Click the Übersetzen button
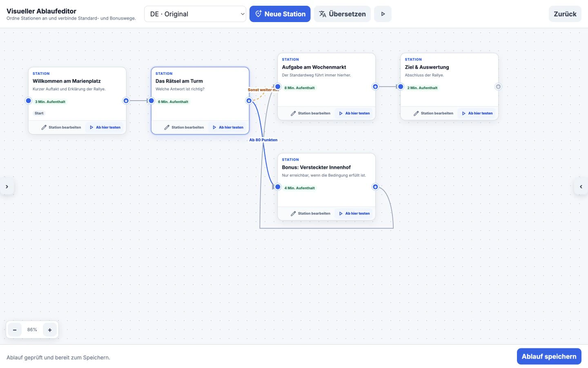The image size is (588, 368). click(342, 14)
